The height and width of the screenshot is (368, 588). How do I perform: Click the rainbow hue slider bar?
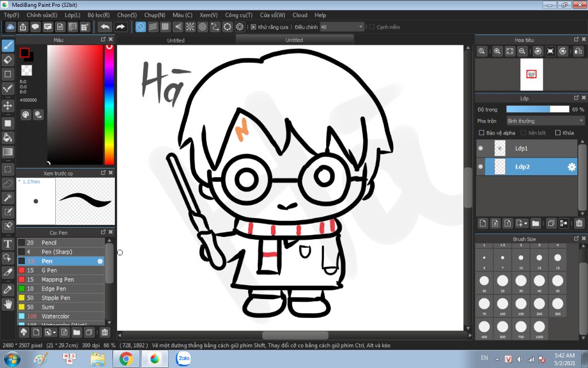109,105
